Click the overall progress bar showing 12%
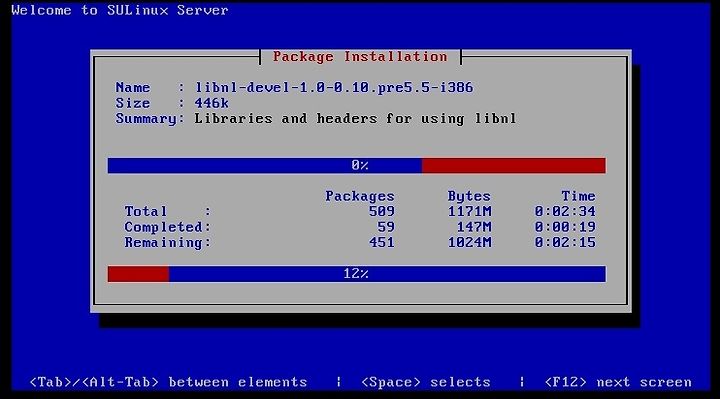Image resolution: width=720 pixels, height=399 pixels. point(357,274)
